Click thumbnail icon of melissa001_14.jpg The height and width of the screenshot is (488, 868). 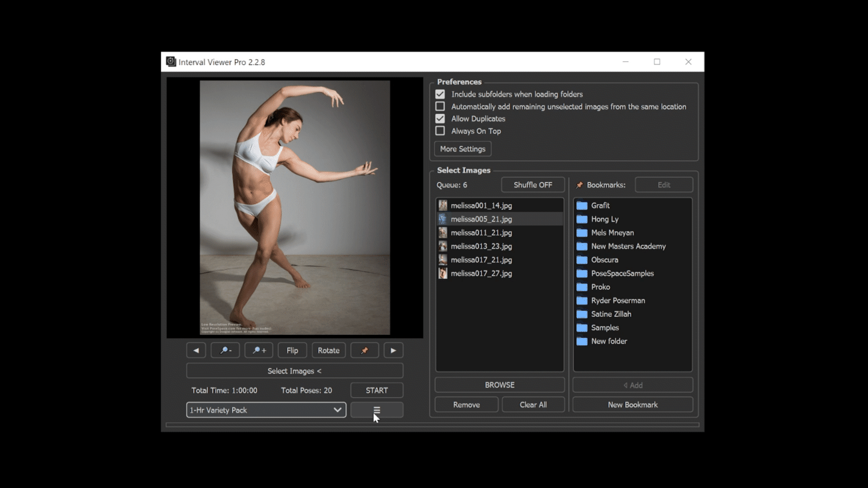click(443, 205)
